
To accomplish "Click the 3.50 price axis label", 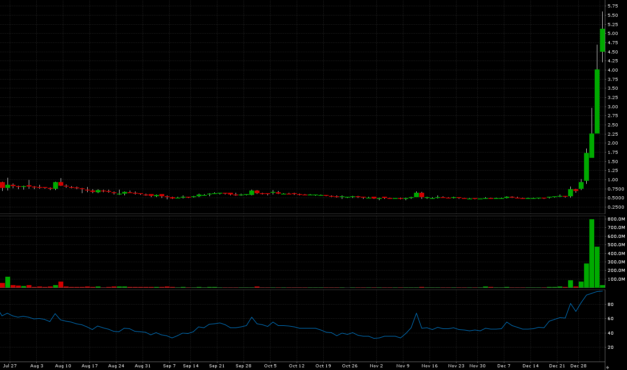I will pyautogui.click(x=613, y=88).
